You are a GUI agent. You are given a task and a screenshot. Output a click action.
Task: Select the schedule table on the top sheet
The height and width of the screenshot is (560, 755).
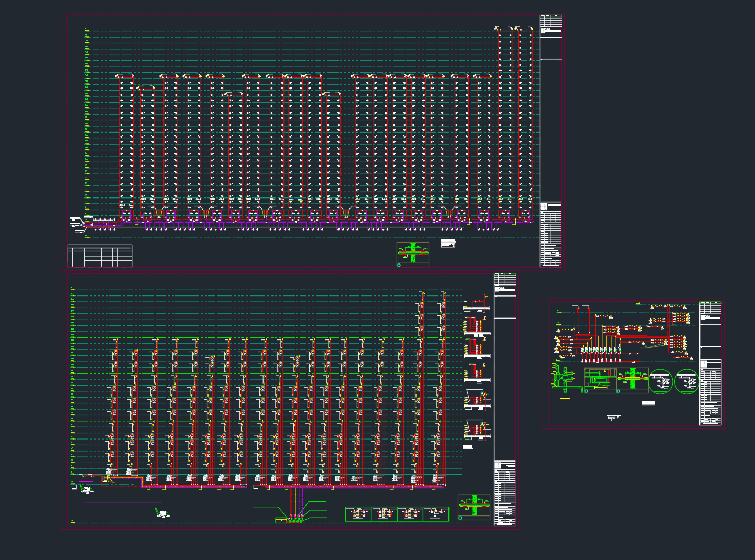(100, 256)
